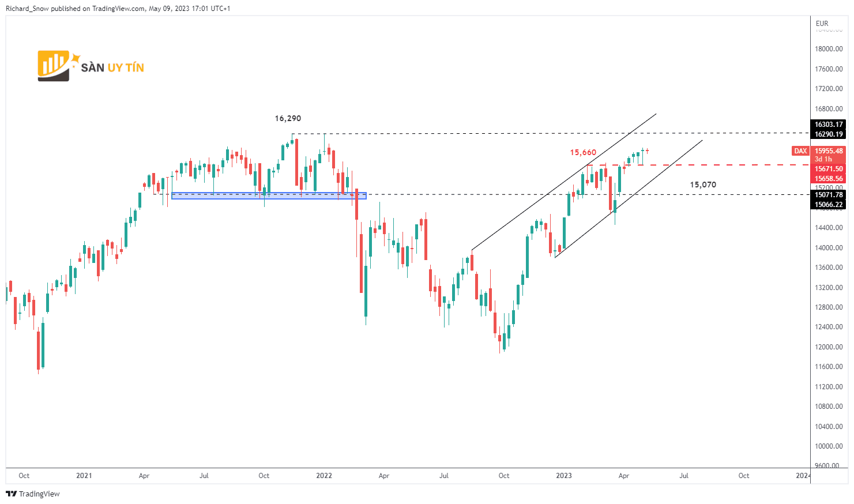This screenshot has width=854, height=504.
Task: Click the 11600.00 price axis label
Action: pyautogui.click(x=829, y=367)
